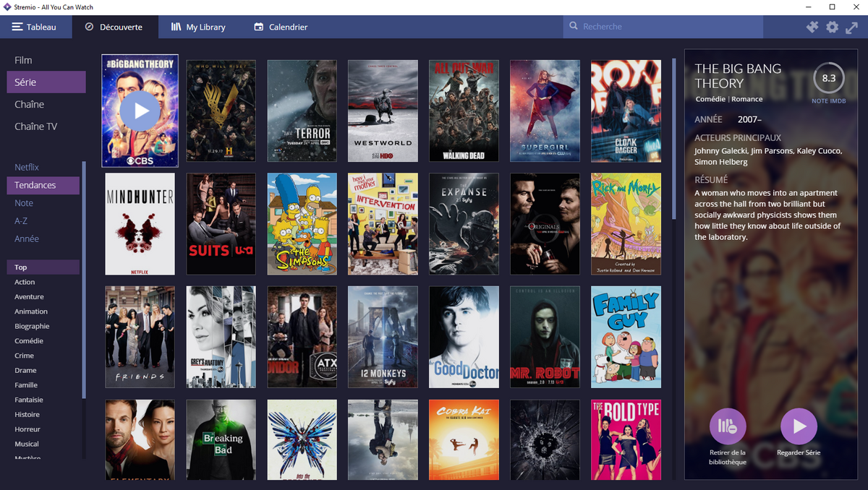Open the Supergirl poster
The width and height of the screenshot is (868, 490).
tap(545, 111)
